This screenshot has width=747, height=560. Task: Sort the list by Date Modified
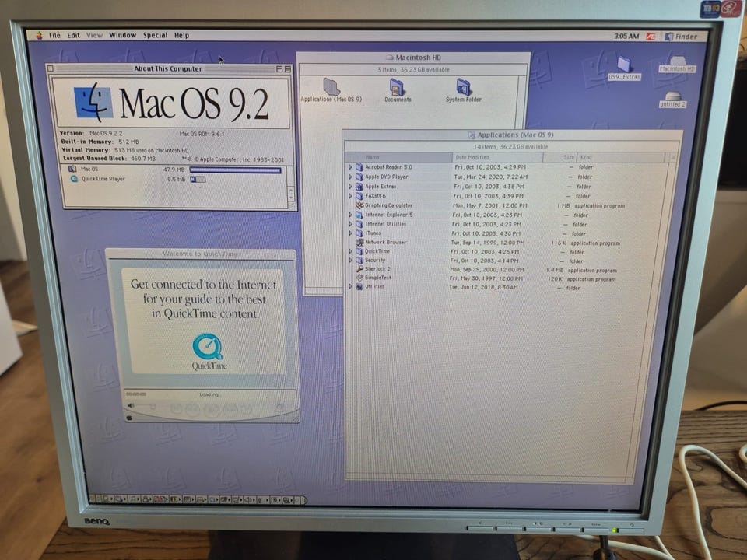pyautogui.click(x=497, y=157)
